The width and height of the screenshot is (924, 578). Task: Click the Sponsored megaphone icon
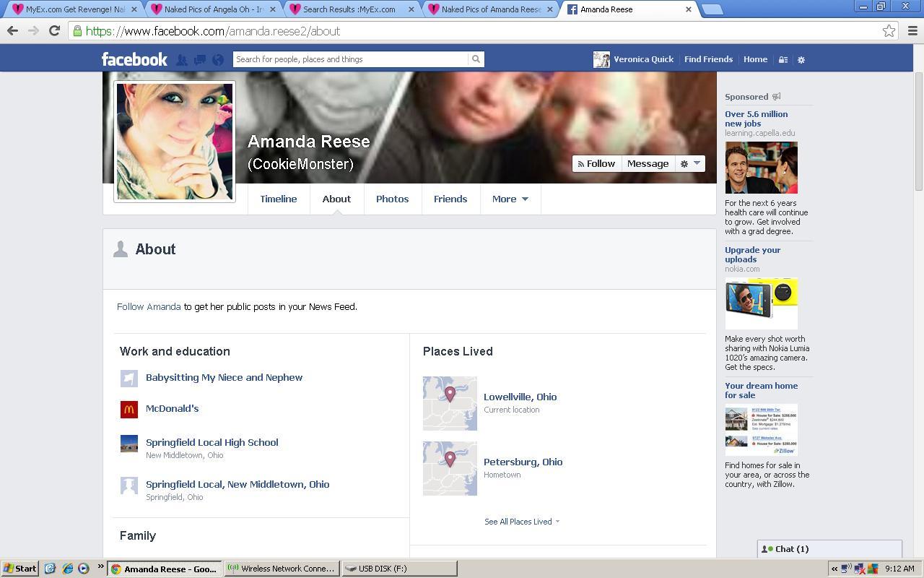click(x=777, y=96)
